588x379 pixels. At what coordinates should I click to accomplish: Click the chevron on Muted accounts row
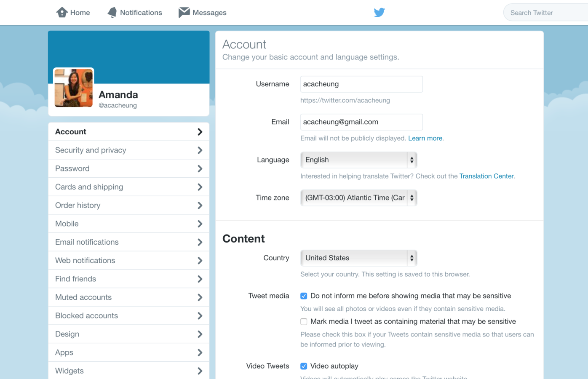200,297
